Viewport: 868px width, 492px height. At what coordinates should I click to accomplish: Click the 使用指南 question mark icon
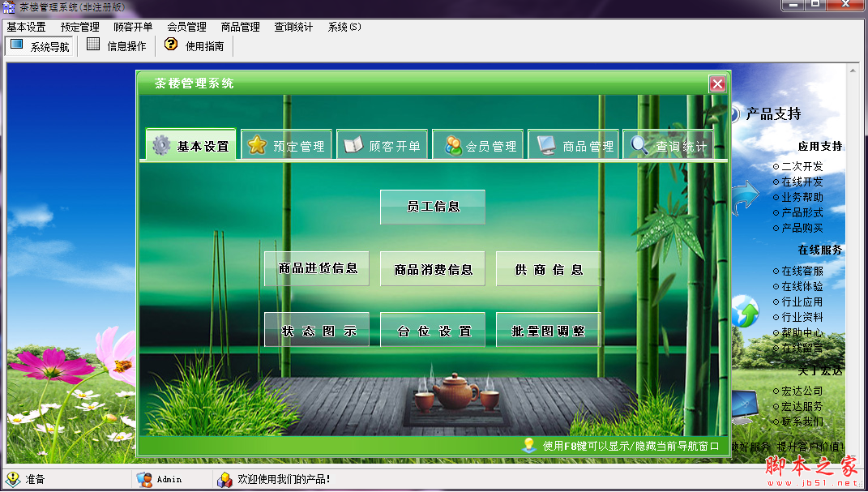point(171,45)
